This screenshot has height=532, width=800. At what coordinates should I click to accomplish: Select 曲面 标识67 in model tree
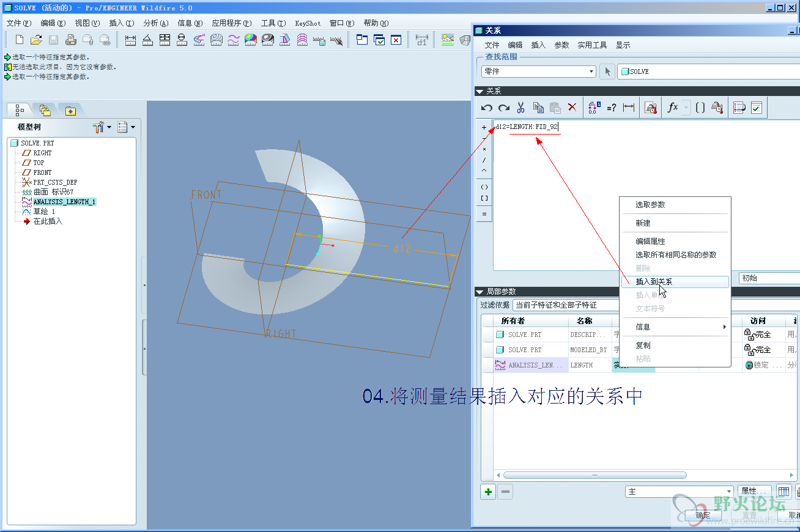(x=53, y=192)
